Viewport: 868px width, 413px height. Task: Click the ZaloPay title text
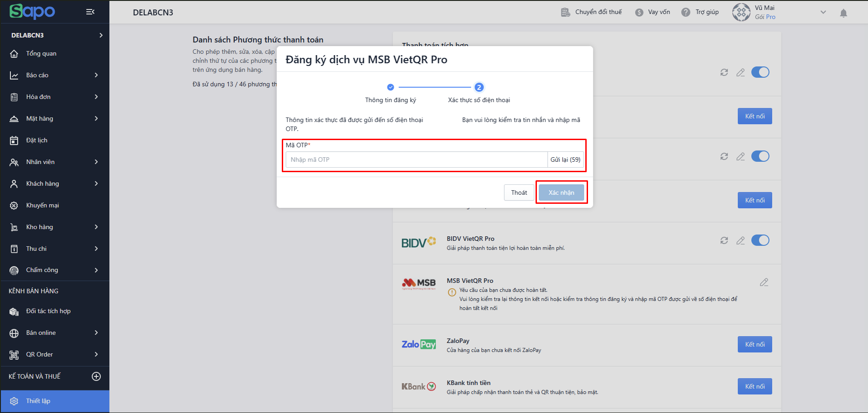point(458,341)
